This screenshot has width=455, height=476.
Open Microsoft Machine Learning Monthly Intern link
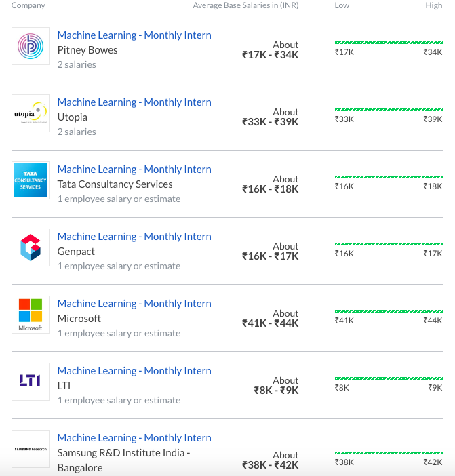[x=134, y=304]
